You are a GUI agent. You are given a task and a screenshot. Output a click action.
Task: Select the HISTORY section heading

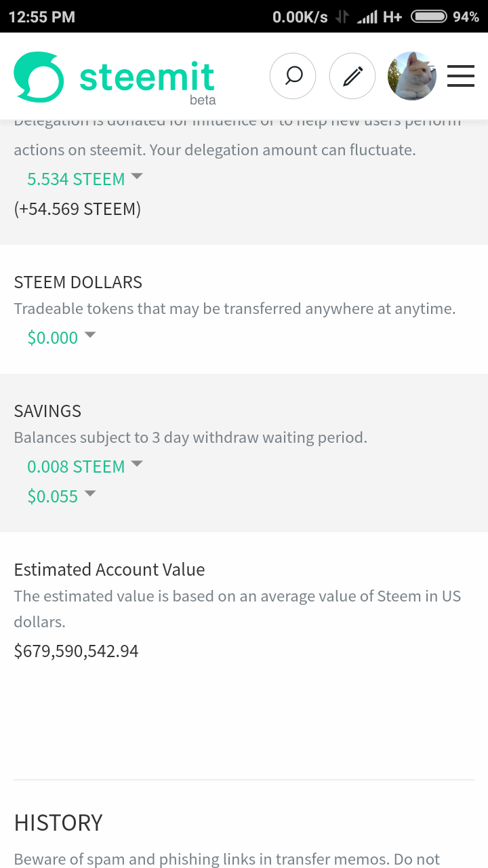click(x=58, y=823)
